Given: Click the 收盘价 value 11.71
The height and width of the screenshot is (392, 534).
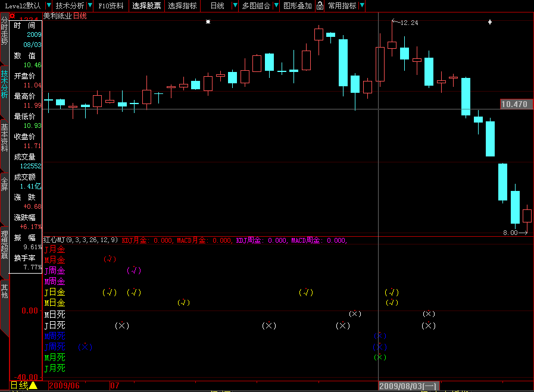Looking at the screenshot, I should [32, 146].
